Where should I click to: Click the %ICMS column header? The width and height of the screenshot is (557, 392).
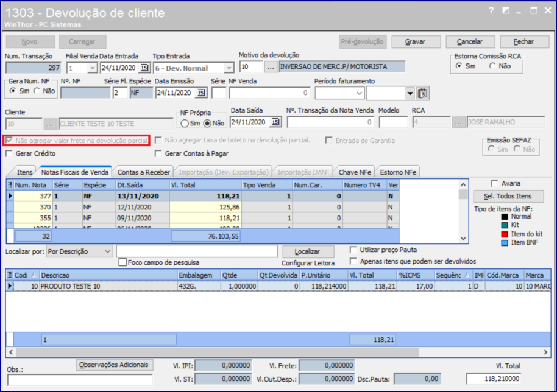click(416, 275)
